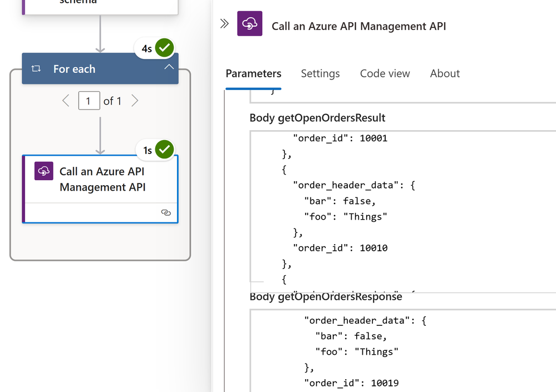Image resolution: width=556 pixels, height=392 pixels.
Task: Click the API Management icon in the action card
Action: point(43,171)
